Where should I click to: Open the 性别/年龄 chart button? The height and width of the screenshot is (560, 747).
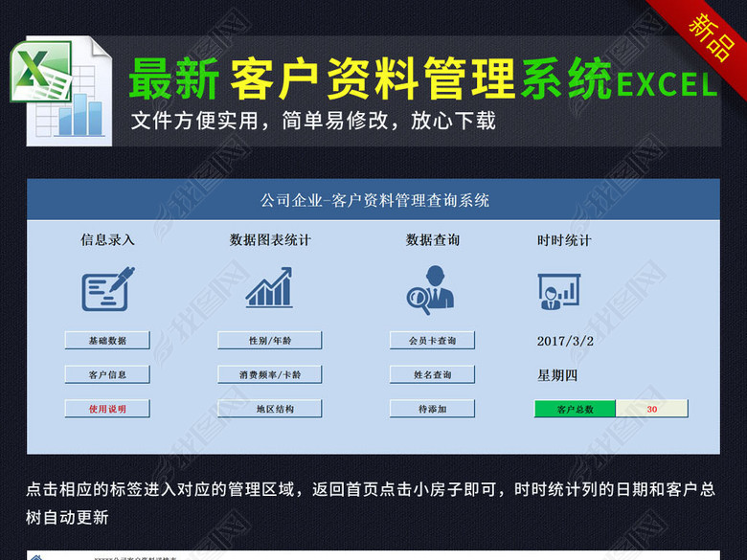pos(270,341)
